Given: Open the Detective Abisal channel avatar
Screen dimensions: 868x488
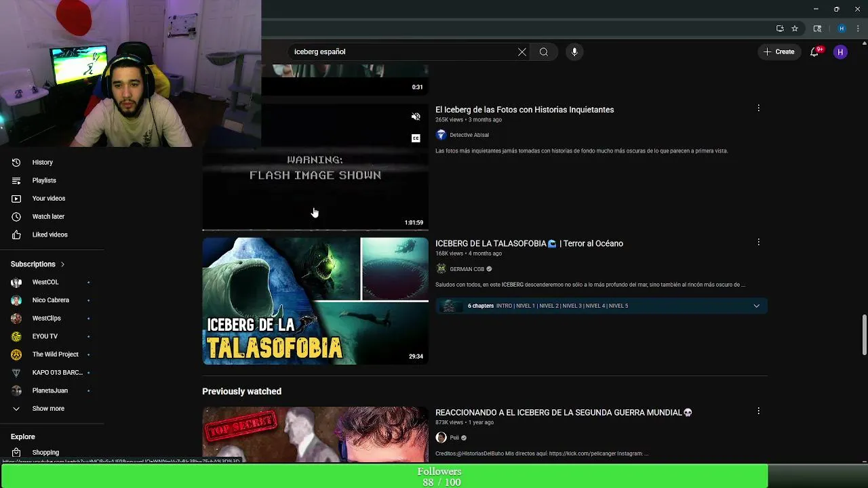Looking at the screenshot, I should coord(441,135).
